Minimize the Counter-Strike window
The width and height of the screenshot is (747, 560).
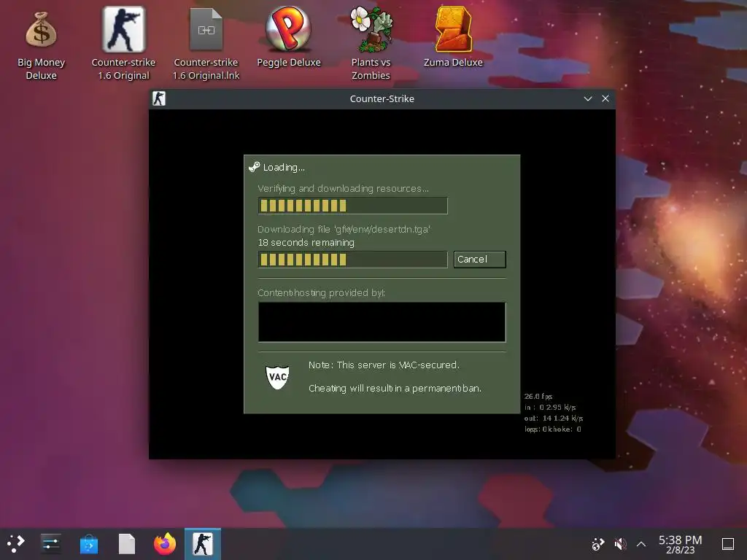click(x=588, y=98)
